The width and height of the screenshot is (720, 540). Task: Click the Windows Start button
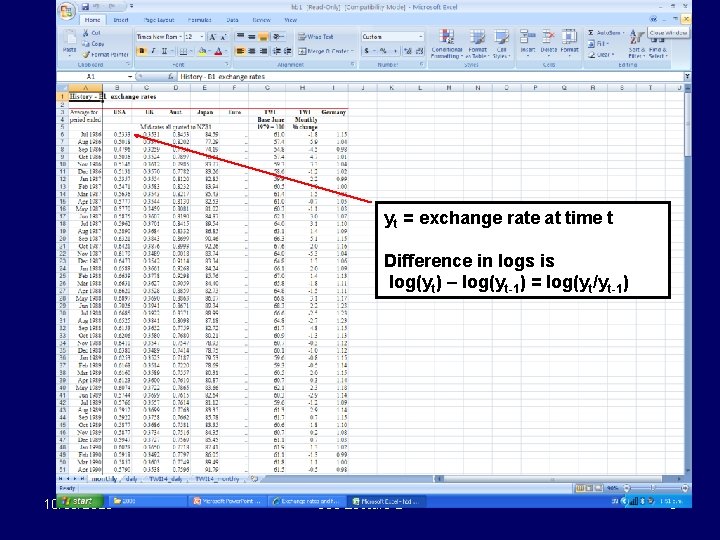(77, 501)
